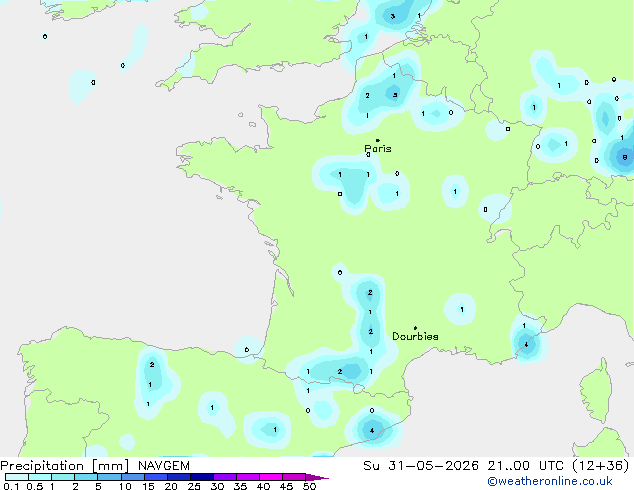Click the above-50 arrow tip of legend

317,477
